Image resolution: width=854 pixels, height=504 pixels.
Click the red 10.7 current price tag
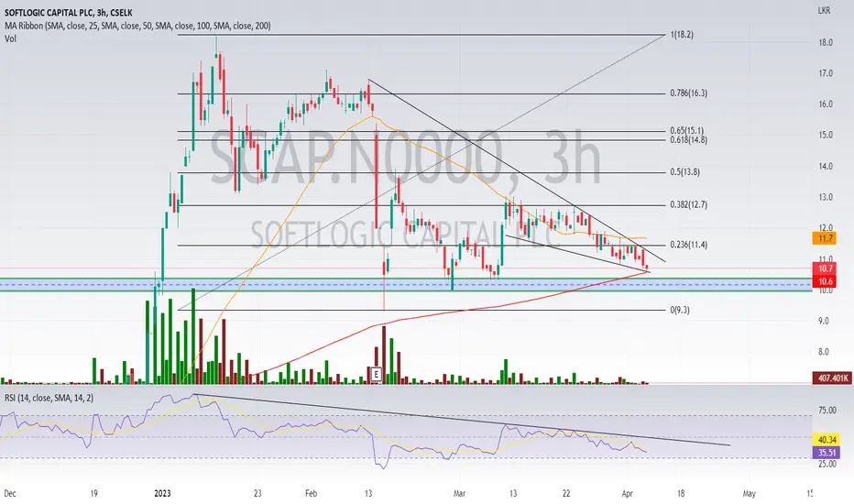coord(824,268)
